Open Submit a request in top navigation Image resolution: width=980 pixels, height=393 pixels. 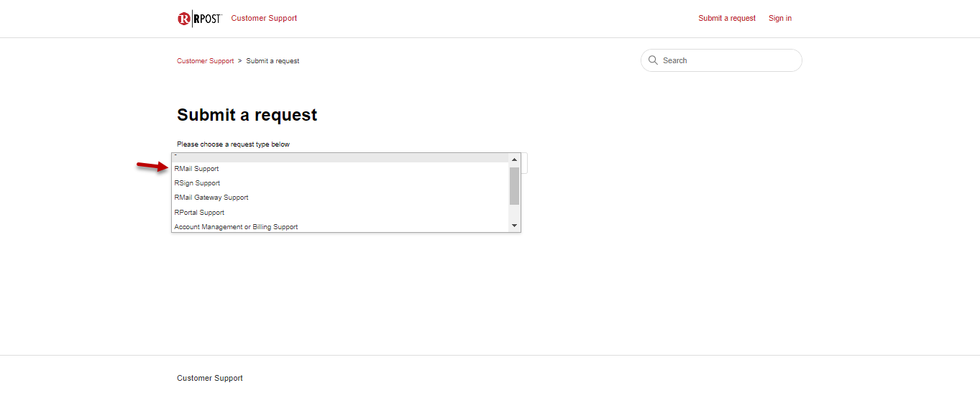727,19
